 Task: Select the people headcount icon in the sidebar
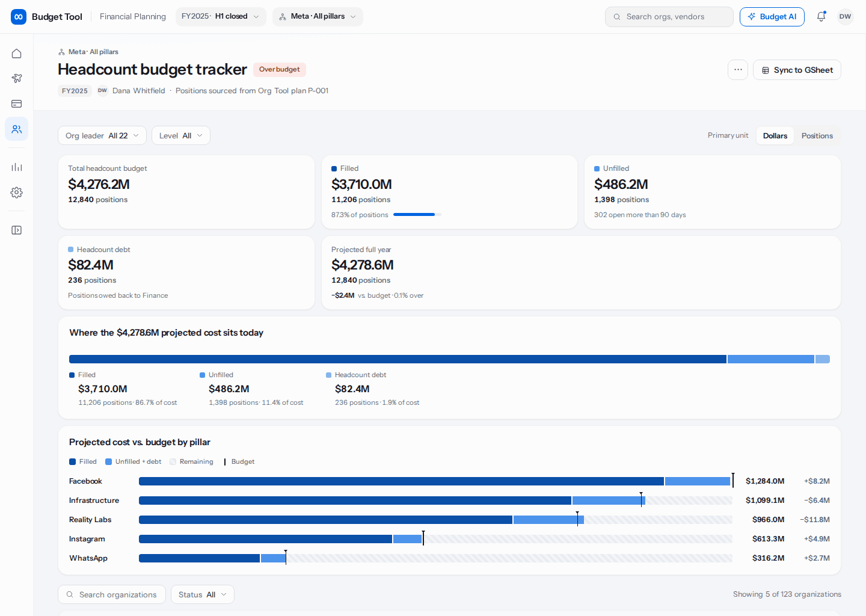pyautogui.click(x=16, y=129)
